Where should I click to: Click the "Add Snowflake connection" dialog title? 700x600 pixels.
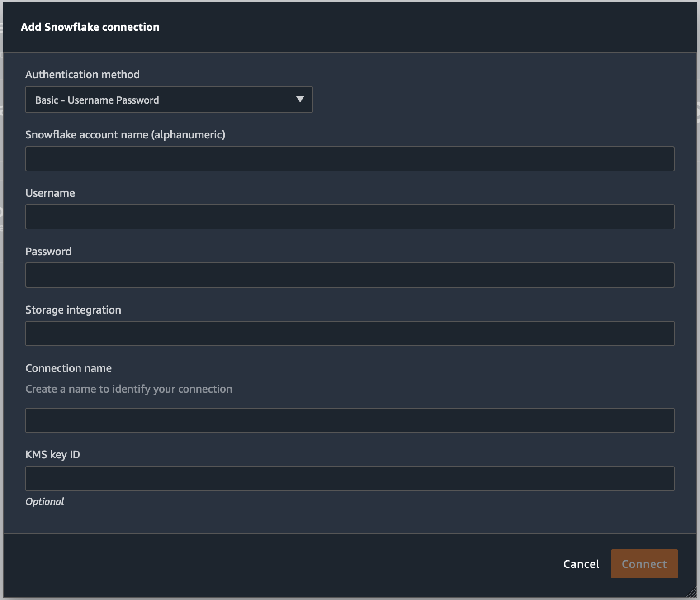pyautogui.click(x=90, y=27)
